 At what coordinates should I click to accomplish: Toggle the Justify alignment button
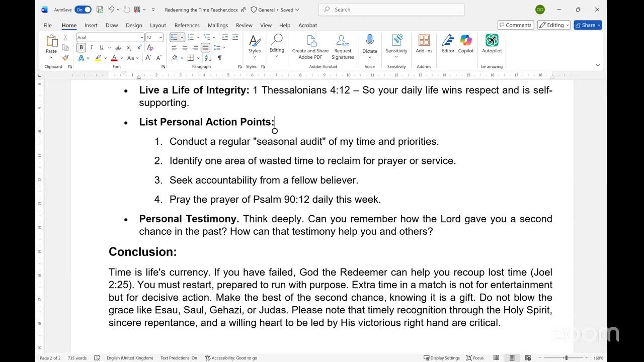pos(205,48)
